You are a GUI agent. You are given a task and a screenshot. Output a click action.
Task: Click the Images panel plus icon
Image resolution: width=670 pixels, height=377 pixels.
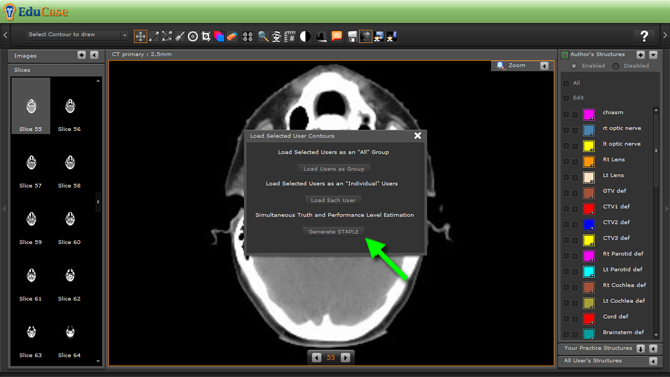[x=82, y=55]
